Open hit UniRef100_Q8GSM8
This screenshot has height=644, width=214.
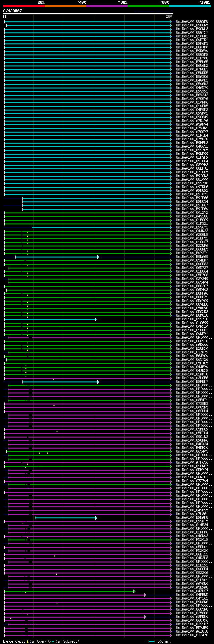point(192,21)
